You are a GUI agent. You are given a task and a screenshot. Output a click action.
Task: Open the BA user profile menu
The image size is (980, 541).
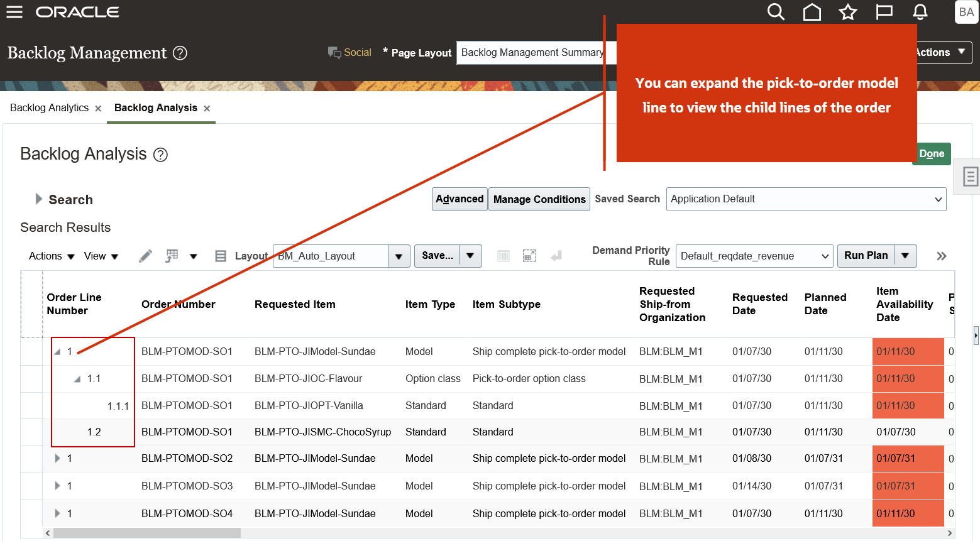click(966, 12)
